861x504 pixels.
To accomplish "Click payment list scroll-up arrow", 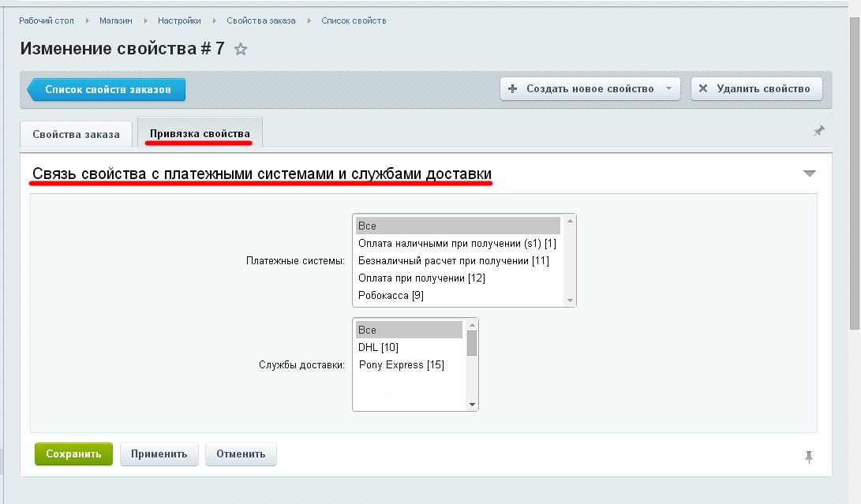I will pos(570,221).
